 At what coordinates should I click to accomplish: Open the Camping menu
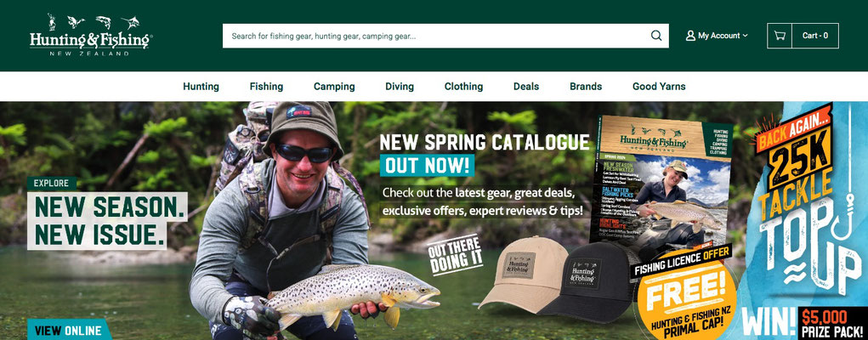tap(334, 87)
